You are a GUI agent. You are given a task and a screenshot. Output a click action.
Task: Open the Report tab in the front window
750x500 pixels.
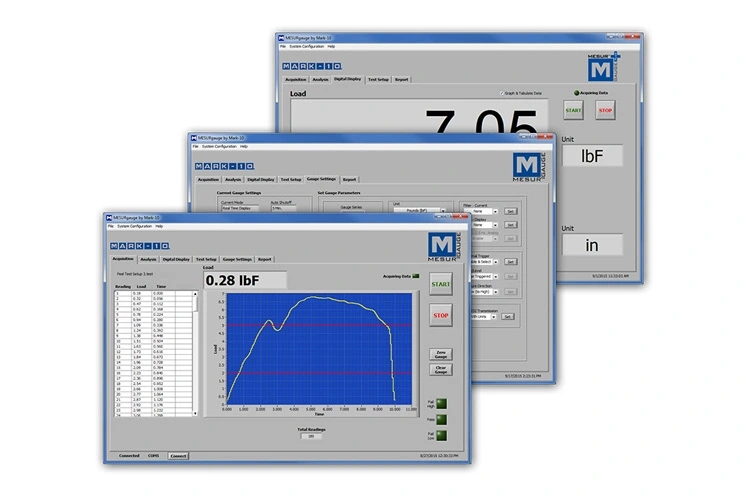(265, 259)
